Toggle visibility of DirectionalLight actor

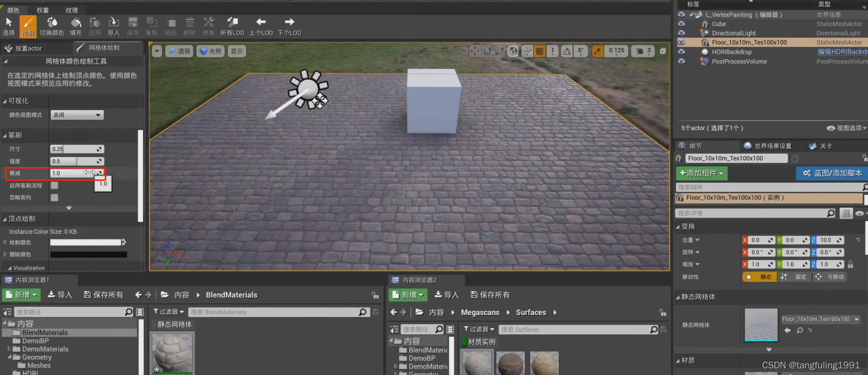click(x=681, y=33)
